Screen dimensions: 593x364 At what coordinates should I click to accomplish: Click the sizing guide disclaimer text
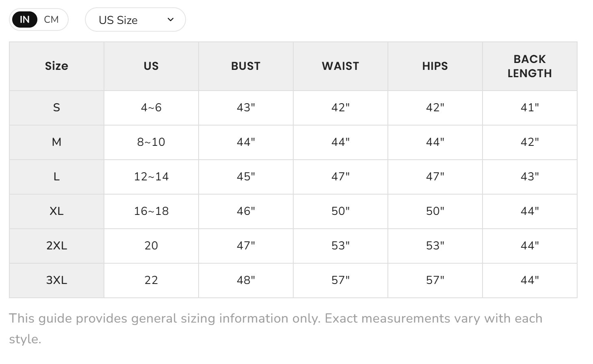click(x=276, y=329)
